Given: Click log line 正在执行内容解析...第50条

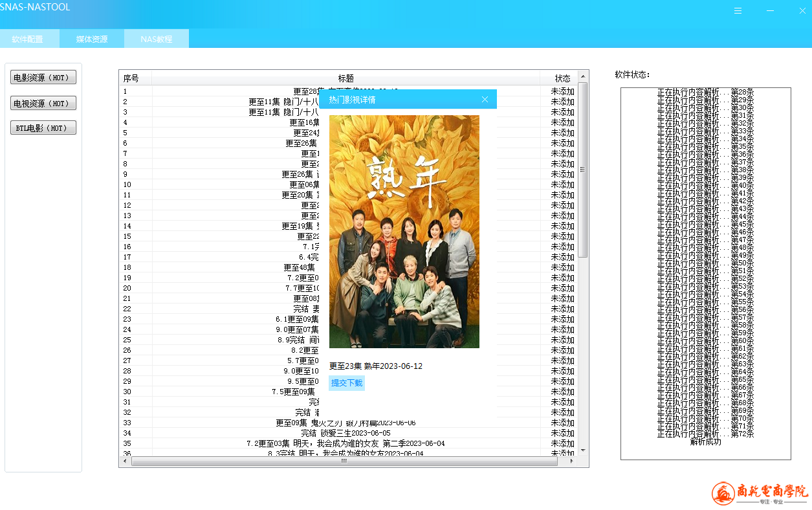Looking at the screenshot, I should pos(705,263).
